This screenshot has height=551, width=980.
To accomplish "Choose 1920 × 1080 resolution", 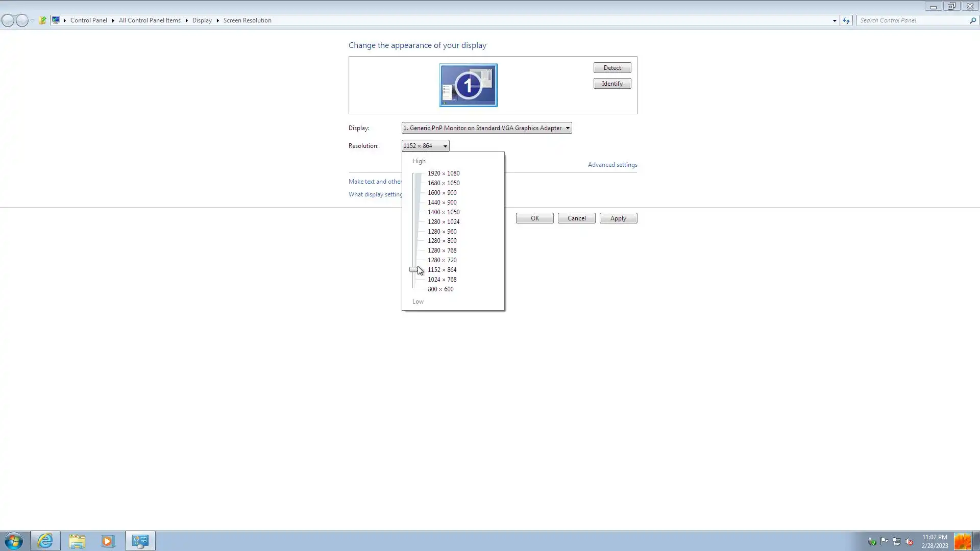I will point(444,173).
